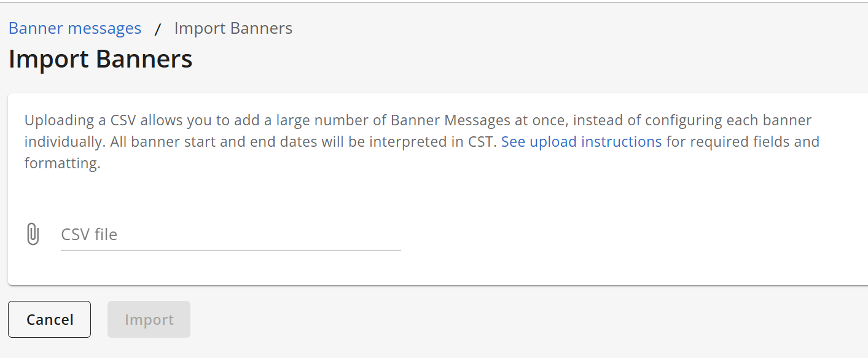This screenshot has height=358, width=868.
Task: Click the underline beneath the CSV file field
Action: pos(230,250)
